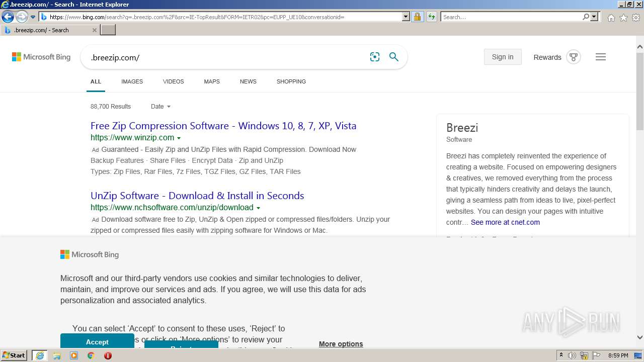Click the Bing search magnifier icon

click(x=394, y=57)
